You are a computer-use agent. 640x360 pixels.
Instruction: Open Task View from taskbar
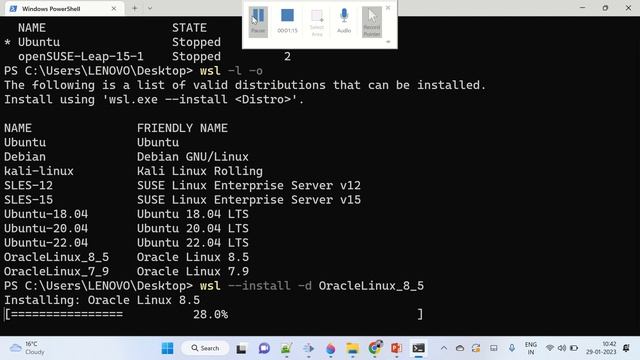(x=241, y=348)
